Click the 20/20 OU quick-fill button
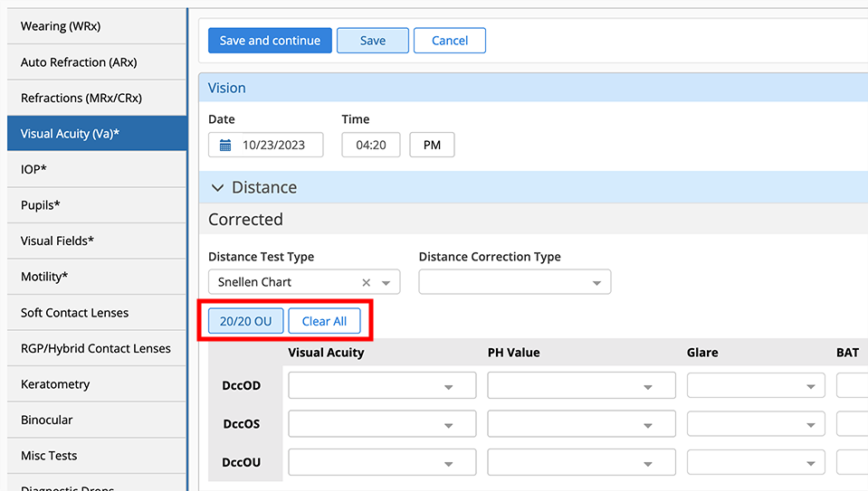Viewport: 868px width, 491px height. click(245, 321)
